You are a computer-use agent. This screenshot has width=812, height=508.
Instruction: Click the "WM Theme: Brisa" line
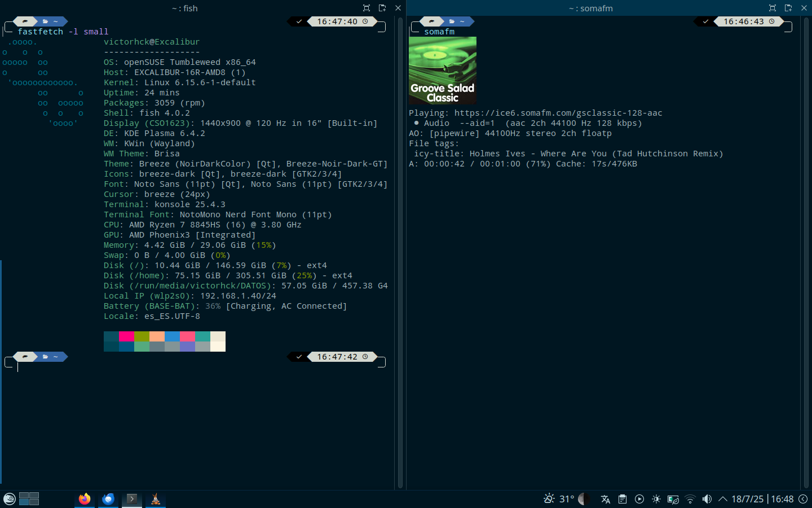point(142,154)
